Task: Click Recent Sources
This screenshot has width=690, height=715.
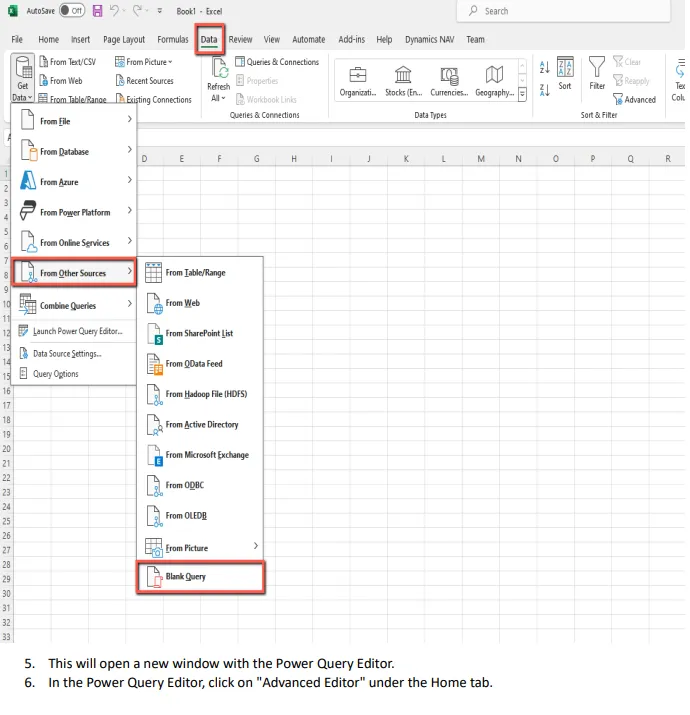Action: [x=145, y=81]
